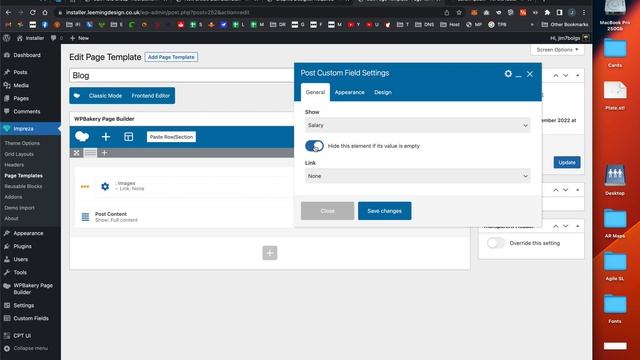Viewport: 640px width, 360px height.
Task: Click the Blog title input field
Action: (182, 76)
